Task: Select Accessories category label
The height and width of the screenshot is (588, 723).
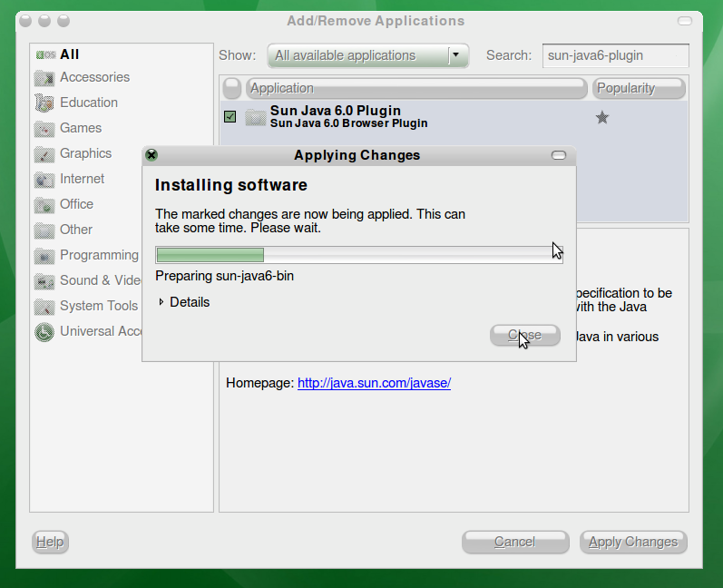Action: coord(95,77)
